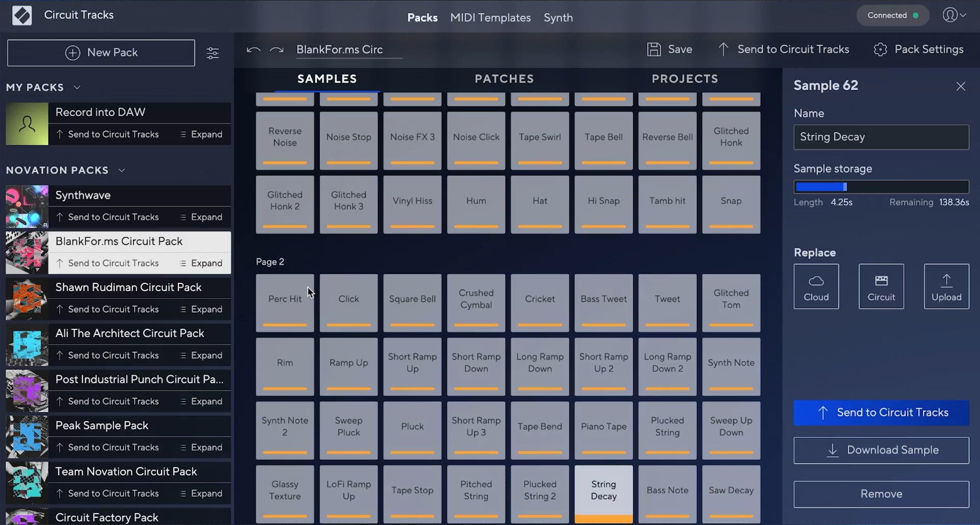This screenshot has height=525, width=980.
Task: Select the Long Ramp Down 2 pad
Action: click(x=667, y=367)
